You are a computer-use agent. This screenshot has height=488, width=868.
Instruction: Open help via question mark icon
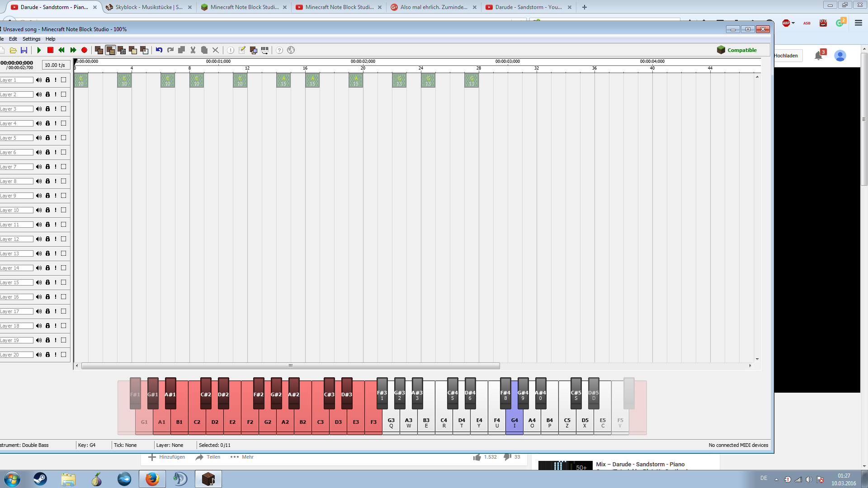coord(280,50)
